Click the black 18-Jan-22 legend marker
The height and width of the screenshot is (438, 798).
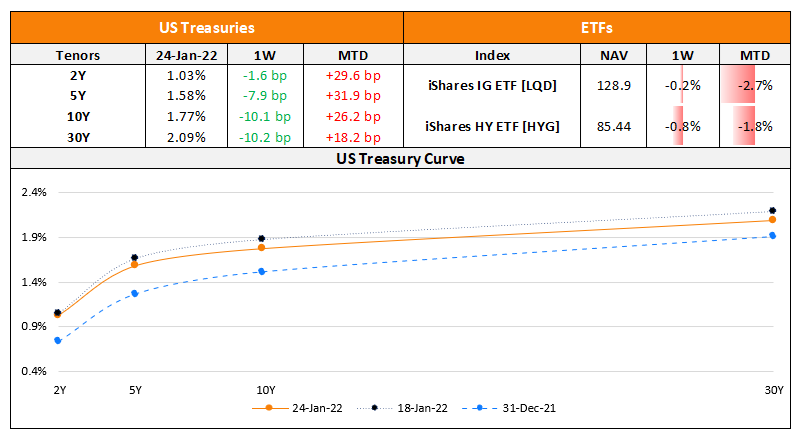pyautogui.click(x=376, y=408)
